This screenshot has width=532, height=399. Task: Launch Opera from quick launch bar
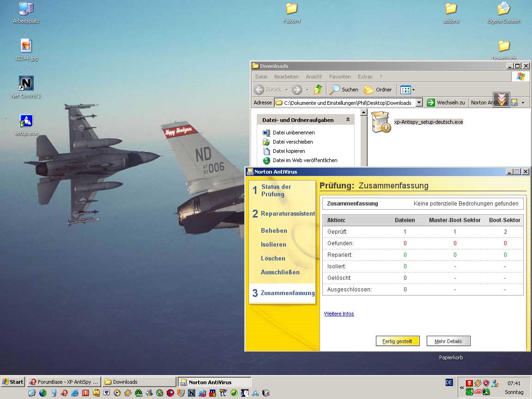click(x=64, y=393)
